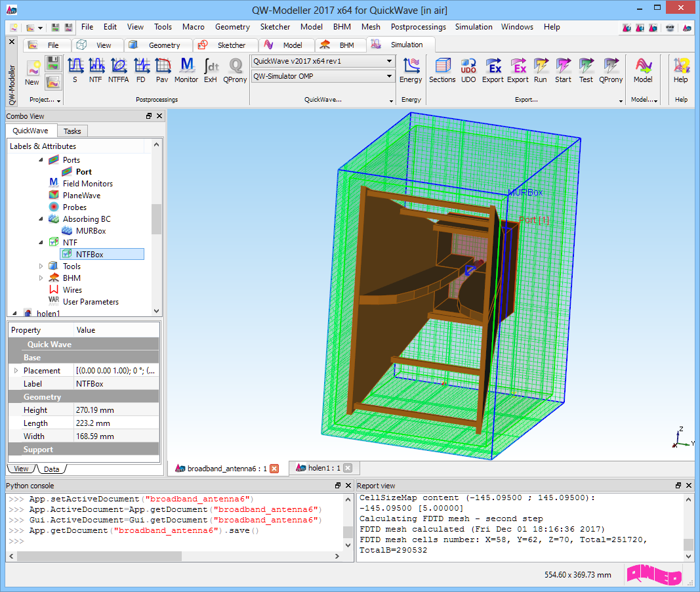The height and width of the screenshot is (592, 700).
Task: Select the User Parameters tree item
Action: pos(91,302)
